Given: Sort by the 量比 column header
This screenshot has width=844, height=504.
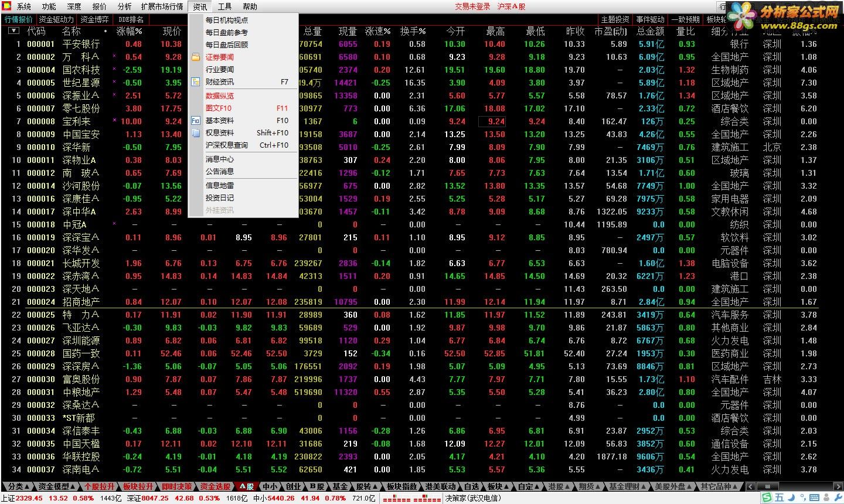Looking at the screenshot, I should pyautogui.click(x=685, y=31).
